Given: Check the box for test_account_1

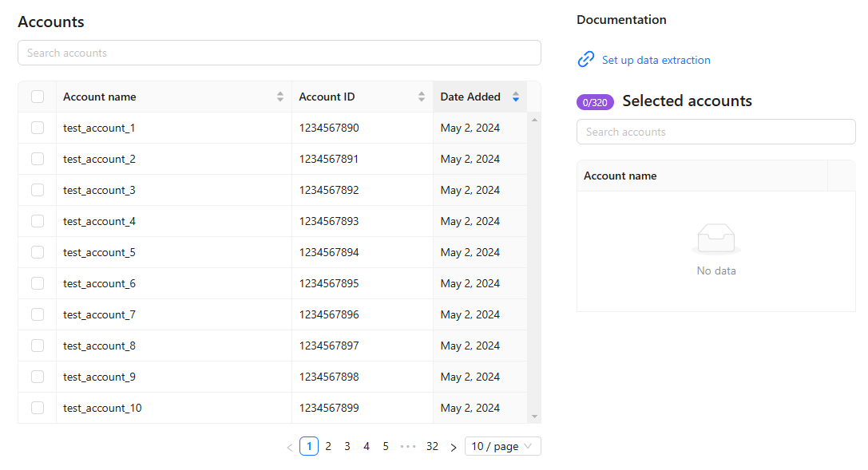Looking at the screenshot, I should 38,128.
